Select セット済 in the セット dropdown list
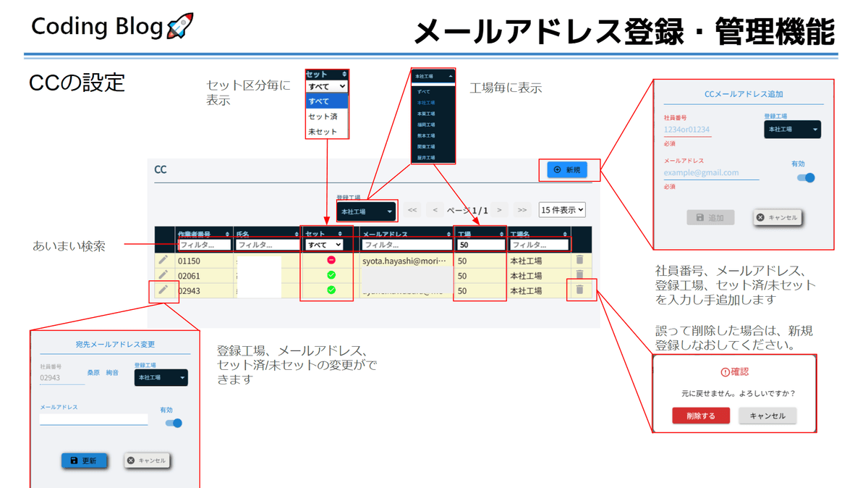This screenshot has height=488, width=868. (x=323, y=117)
